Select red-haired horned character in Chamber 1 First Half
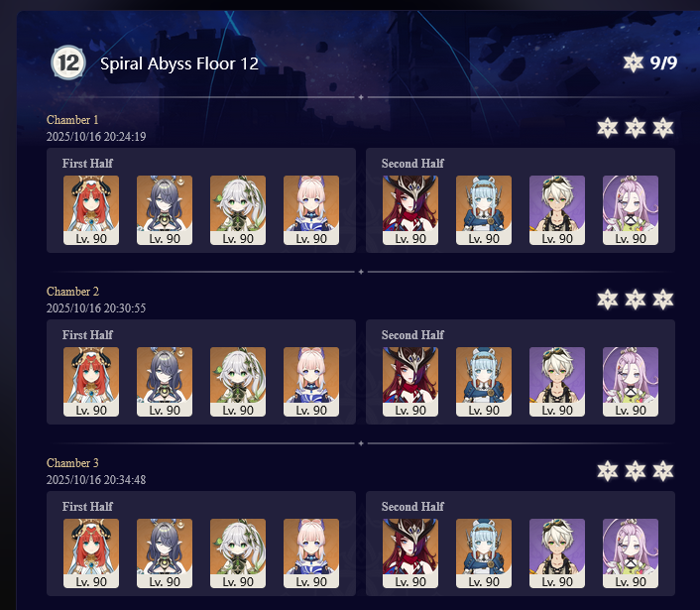Viewport: 700px width, 610px height. (x=91, y=210)
